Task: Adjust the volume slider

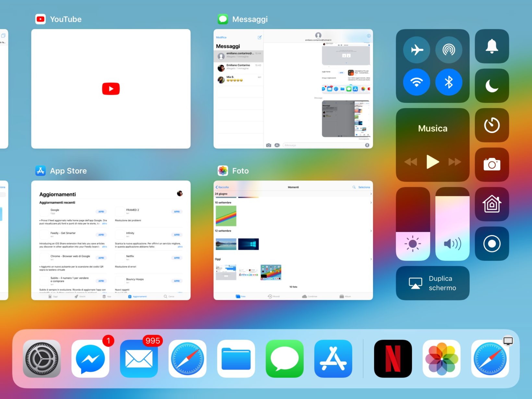Action: click(x=452, y=224)
